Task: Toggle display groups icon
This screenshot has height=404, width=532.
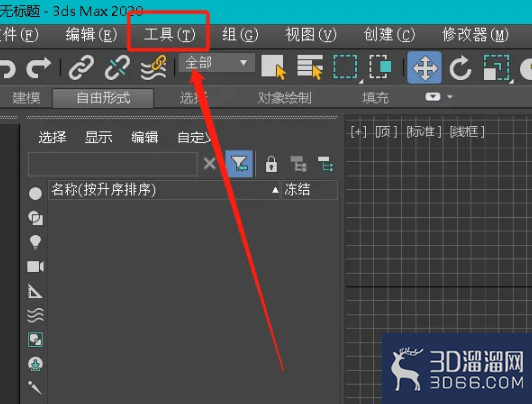Action: coord(35,340)
